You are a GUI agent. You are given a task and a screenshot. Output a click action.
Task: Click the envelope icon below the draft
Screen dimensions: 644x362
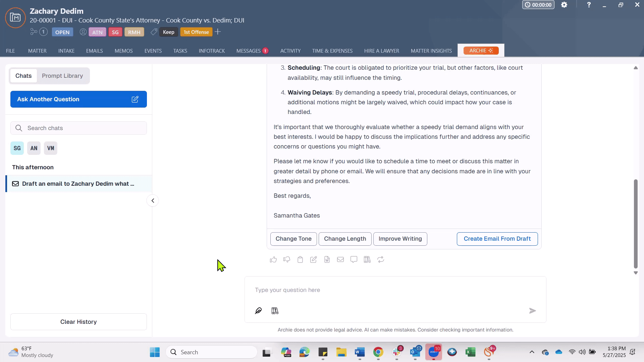pos(340,259)
